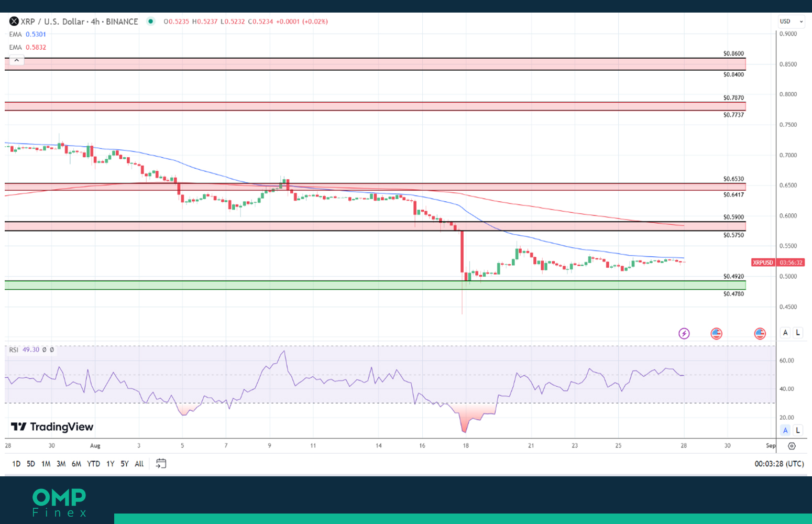Click the EMA 0.5832 indicator legend
This screenshot has width=812, height=524.
tap(28, 48)
